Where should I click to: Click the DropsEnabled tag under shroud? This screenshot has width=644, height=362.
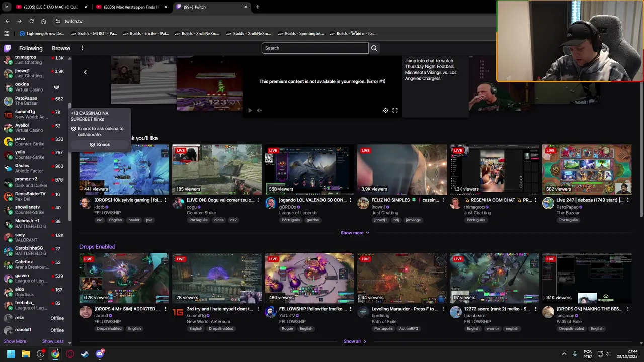click(109, 329)
